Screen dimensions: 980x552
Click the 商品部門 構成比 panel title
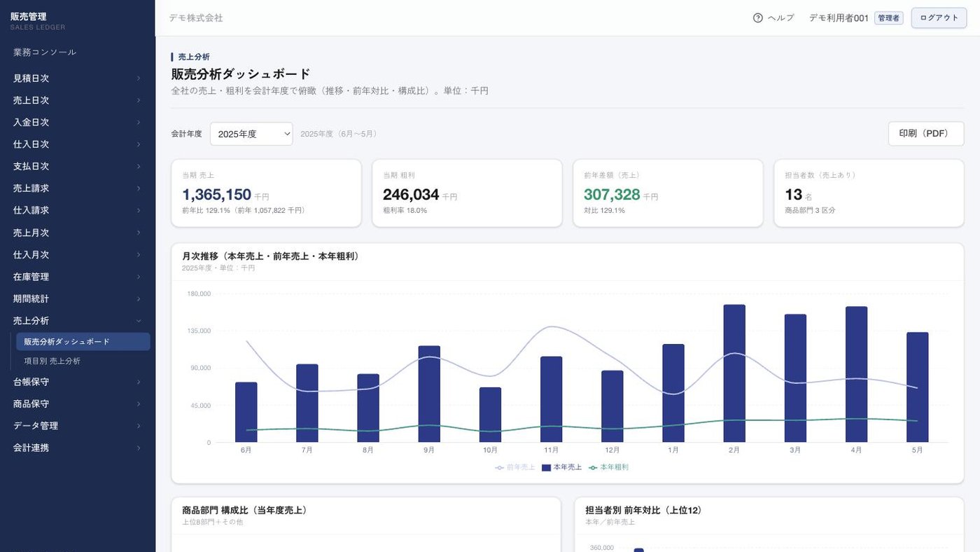coord(244,511)
